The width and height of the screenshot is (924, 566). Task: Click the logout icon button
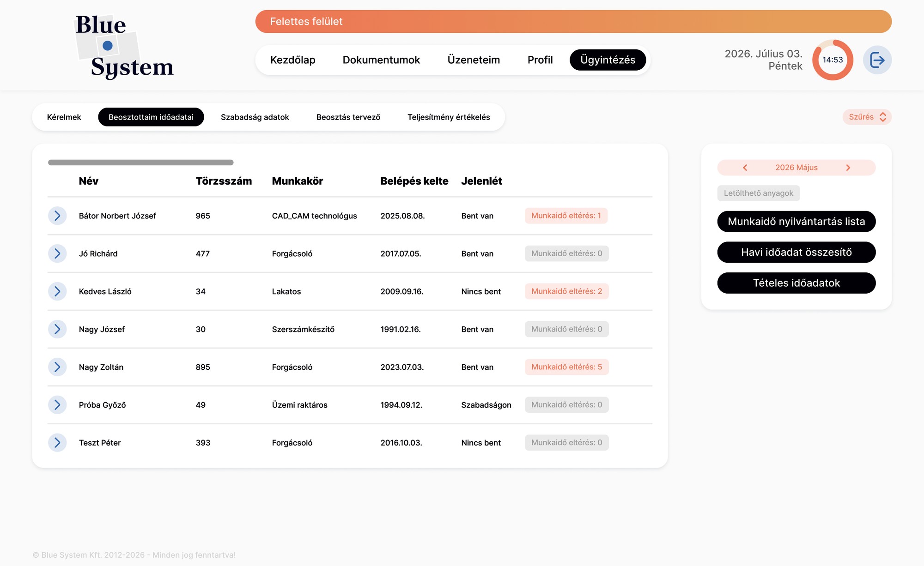click(877, 60)
